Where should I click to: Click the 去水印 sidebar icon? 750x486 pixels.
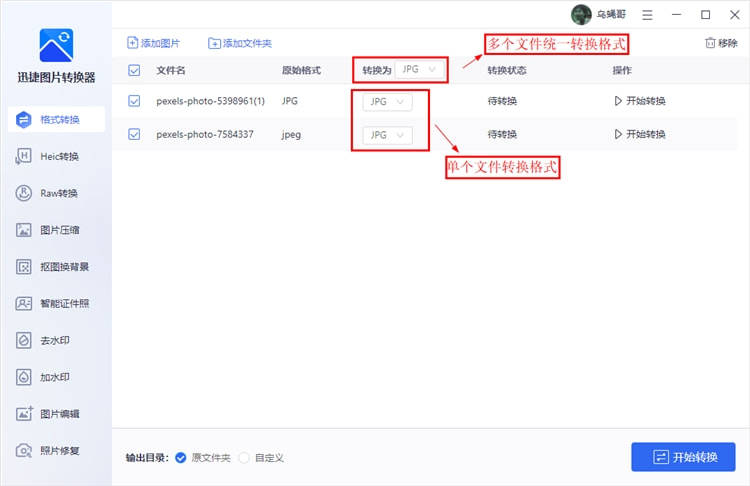coord(23,340)
